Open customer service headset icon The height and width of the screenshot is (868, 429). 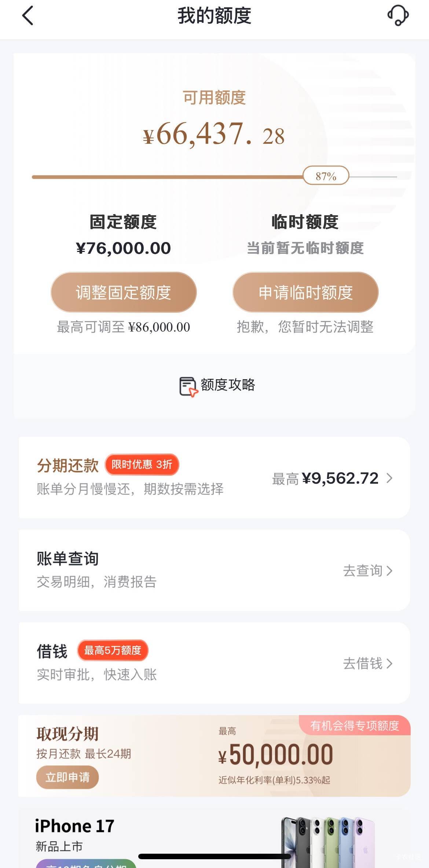pos(398,15)
